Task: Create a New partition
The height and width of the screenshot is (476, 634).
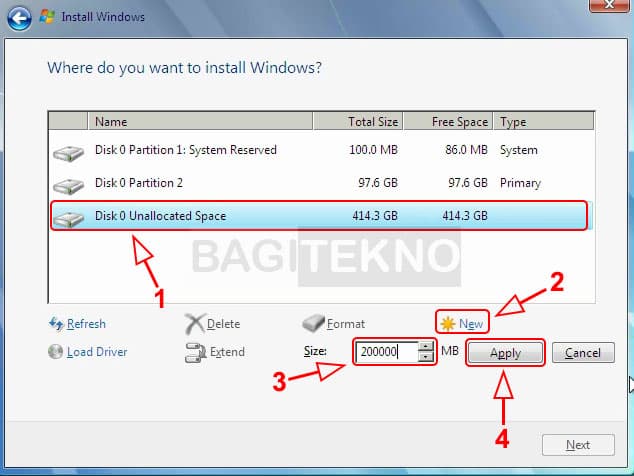Action: click(x=471, y=324)
